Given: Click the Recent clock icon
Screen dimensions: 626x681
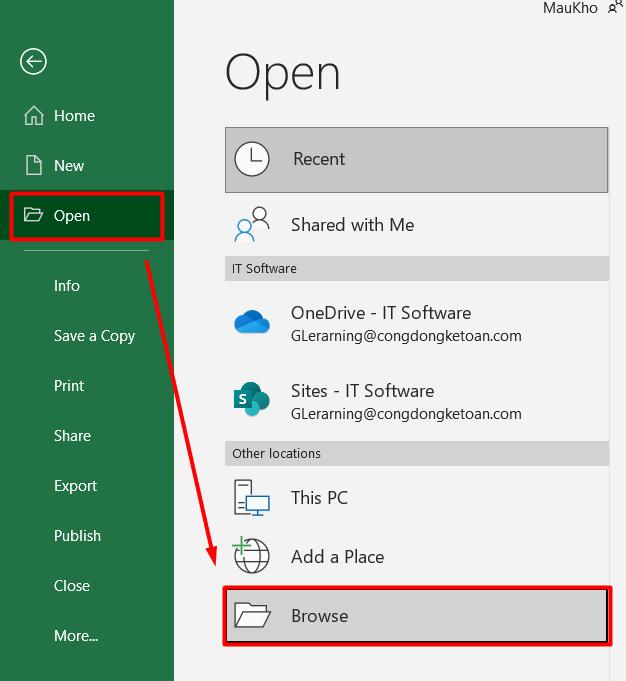Looking at the screenshot, I should (252, 159).
